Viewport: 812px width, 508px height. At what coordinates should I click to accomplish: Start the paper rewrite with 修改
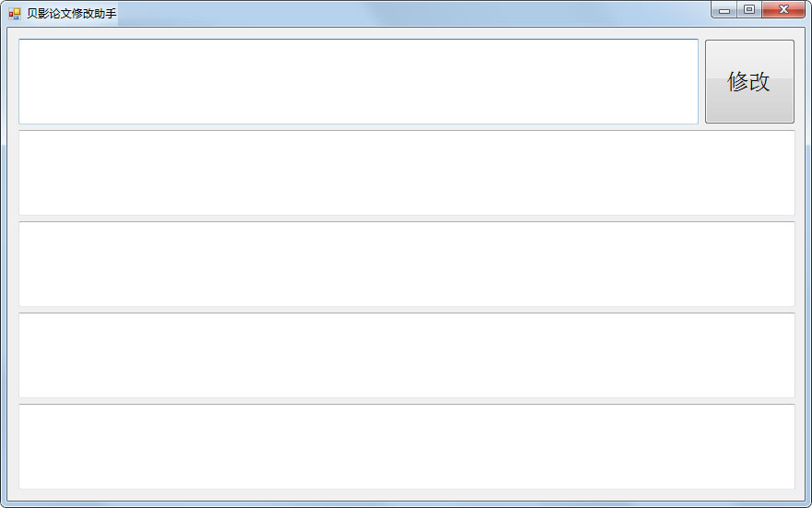point(748,81)
